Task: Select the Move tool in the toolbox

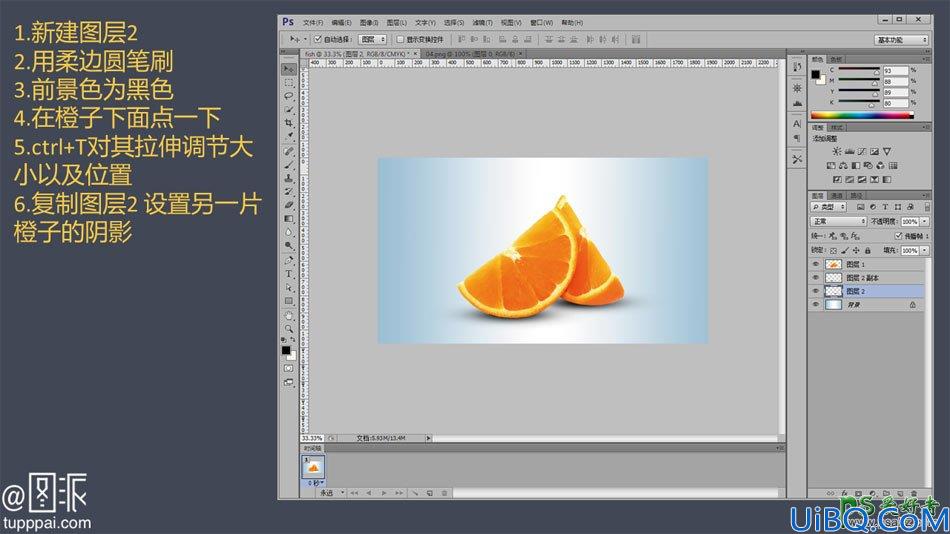Action: click(x=289, y=70)
